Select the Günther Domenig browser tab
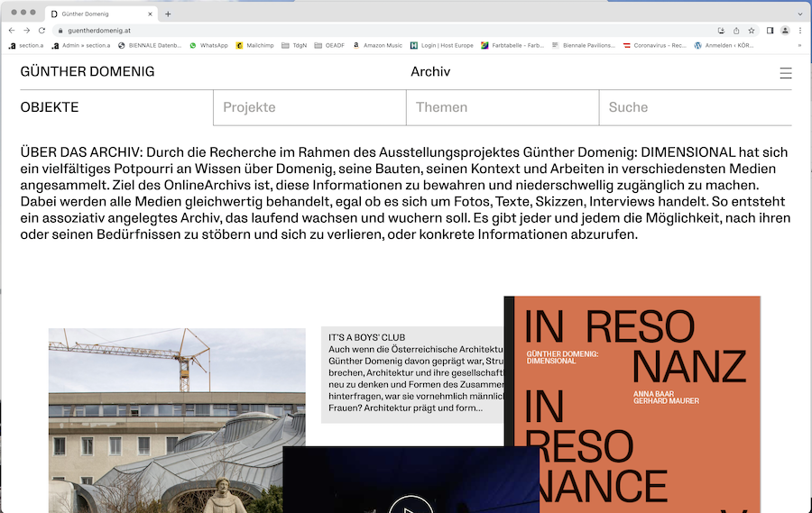The image size is (812, 513). tap(99, 14)
